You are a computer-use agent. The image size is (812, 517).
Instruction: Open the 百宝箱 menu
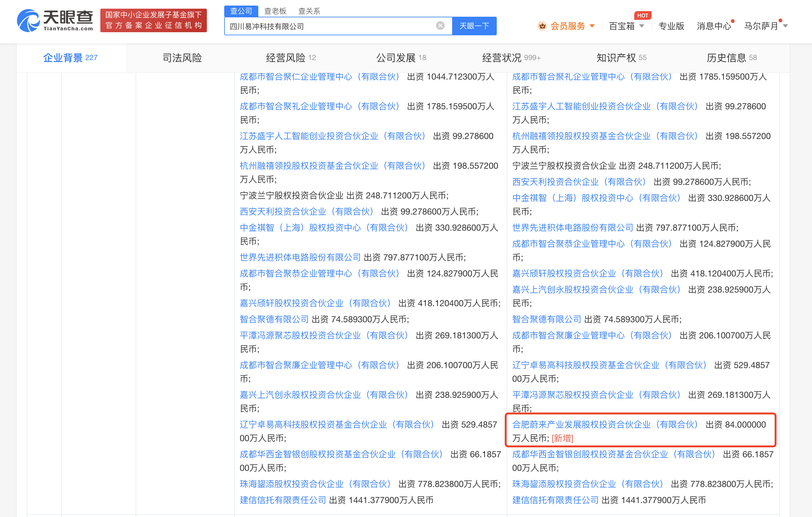click(x=622, y=26)
